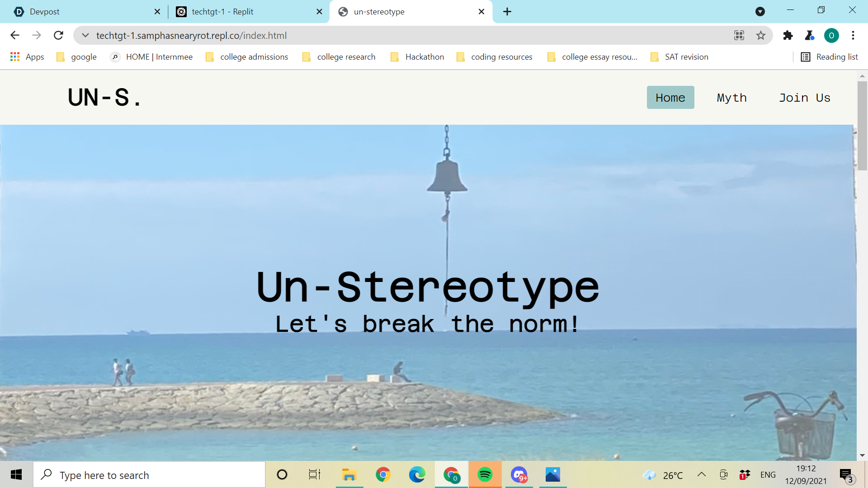Open the Join Us page

(x=804, y=98)
